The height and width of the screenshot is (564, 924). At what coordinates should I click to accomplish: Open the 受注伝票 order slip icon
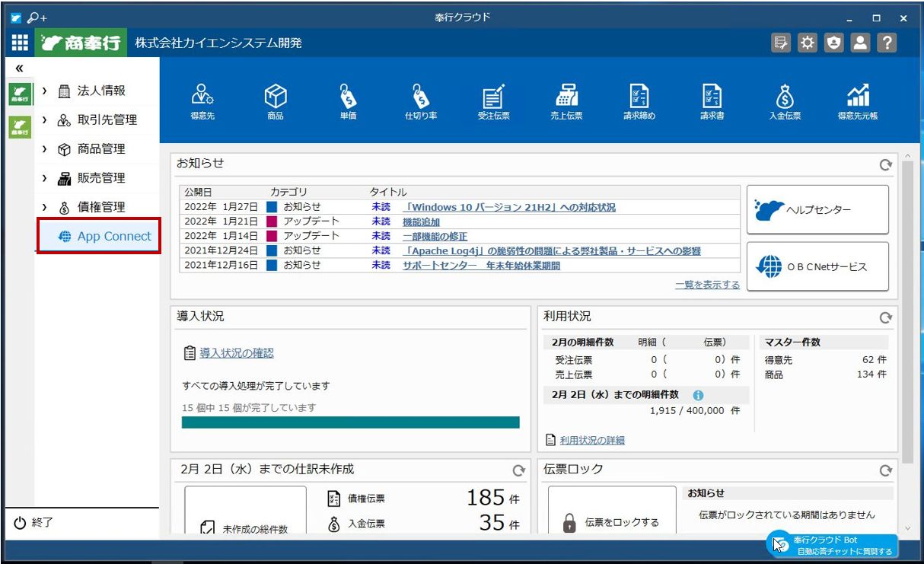[493, 102]
